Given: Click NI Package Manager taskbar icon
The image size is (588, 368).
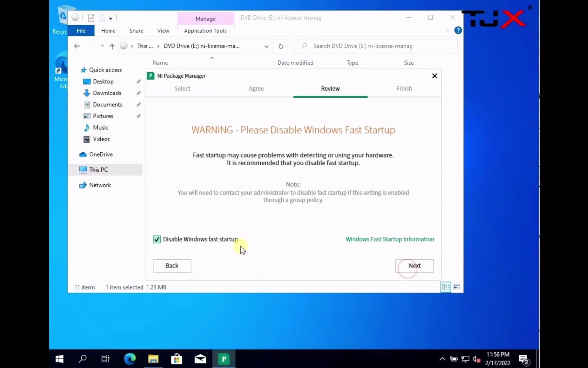Looking at the screenshot, I should (x=224, y=359).
